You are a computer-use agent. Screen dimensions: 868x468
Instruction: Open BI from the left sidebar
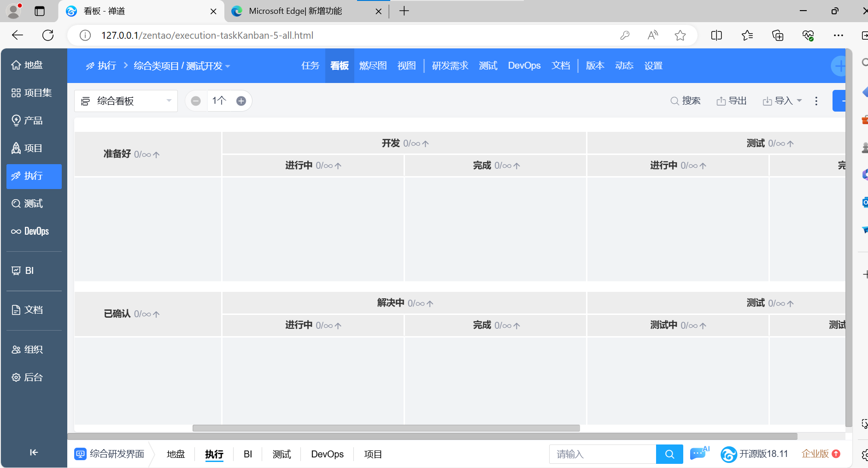tap(29, 271)
